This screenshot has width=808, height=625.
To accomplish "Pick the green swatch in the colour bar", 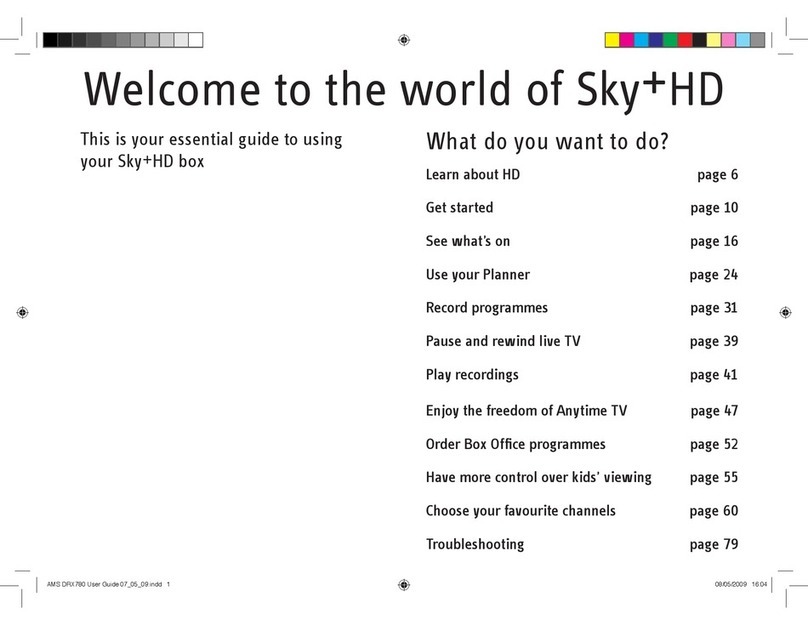I will click(670, 40).
